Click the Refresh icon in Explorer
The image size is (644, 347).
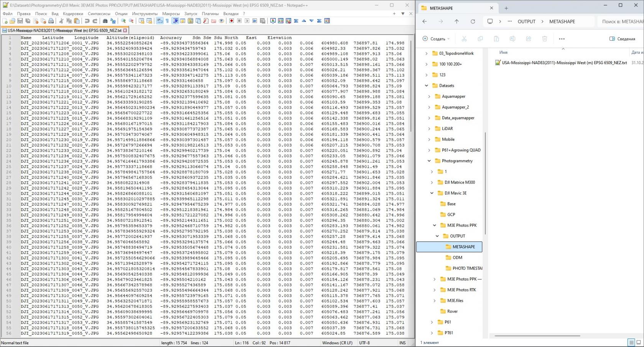pyautogui.click(x=473, y=21)
